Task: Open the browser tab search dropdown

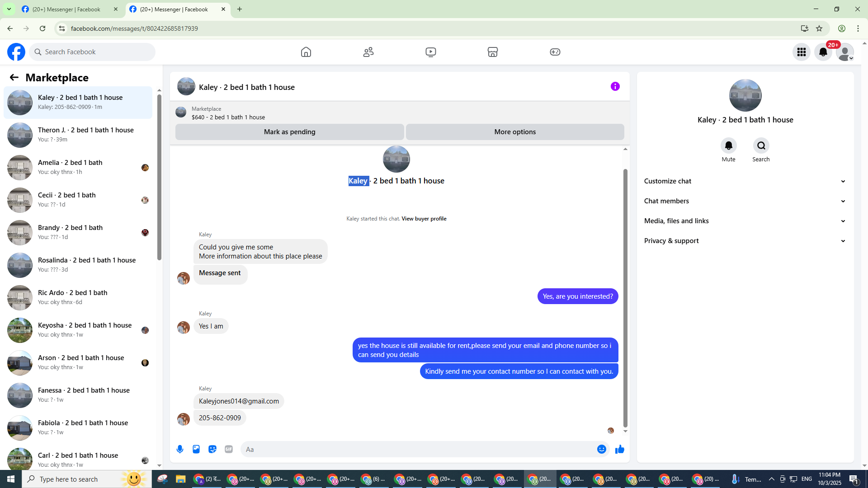Action: pos(9,9)
